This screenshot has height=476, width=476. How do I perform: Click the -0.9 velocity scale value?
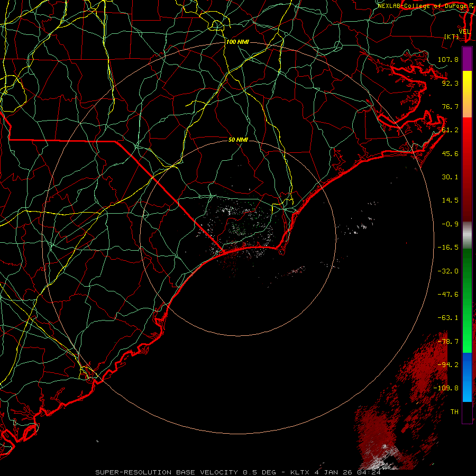450,224
